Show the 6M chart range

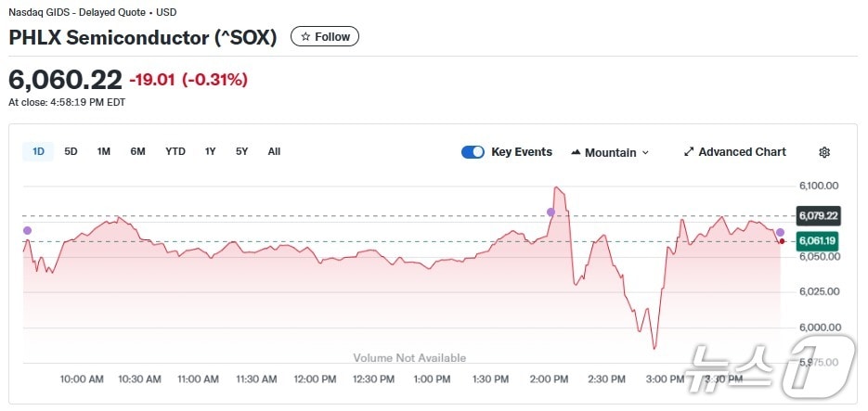[137, 151]
